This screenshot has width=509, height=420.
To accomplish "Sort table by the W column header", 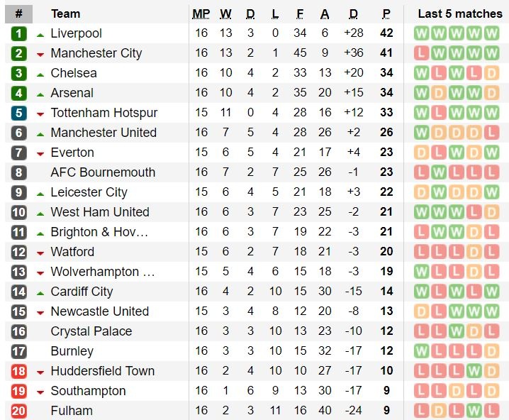I will pyautogui.click(x=225, y=13).
